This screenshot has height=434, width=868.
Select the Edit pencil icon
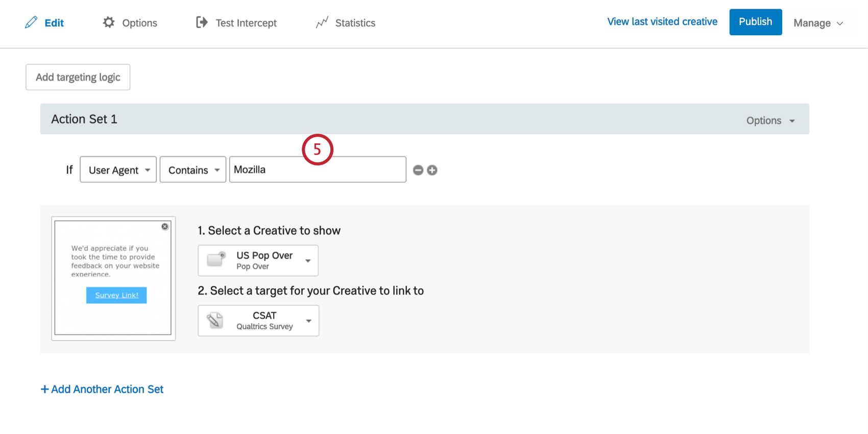[31, 22]
